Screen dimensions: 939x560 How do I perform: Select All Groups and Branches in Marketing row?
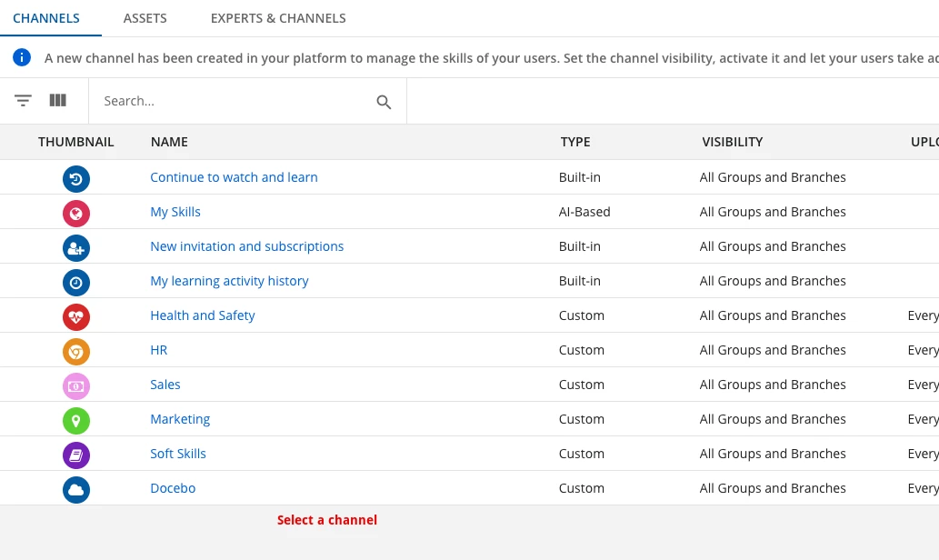tap(773, 419)
